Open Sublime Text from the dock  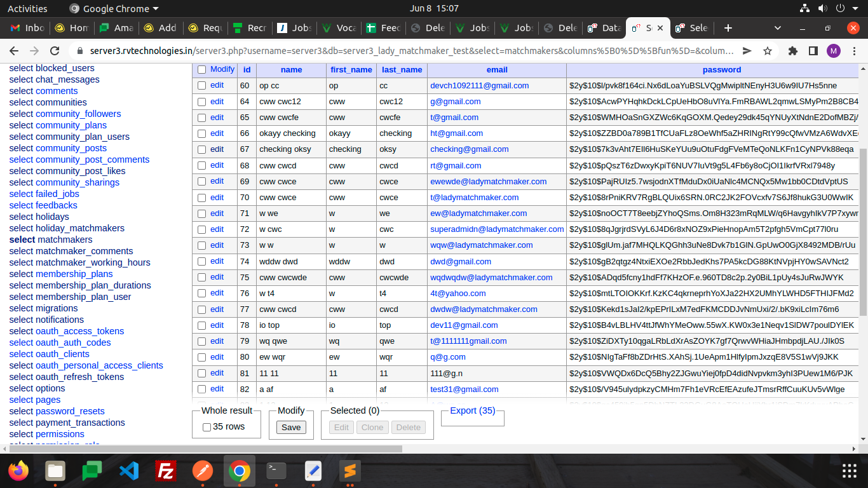tap(349, 471)
